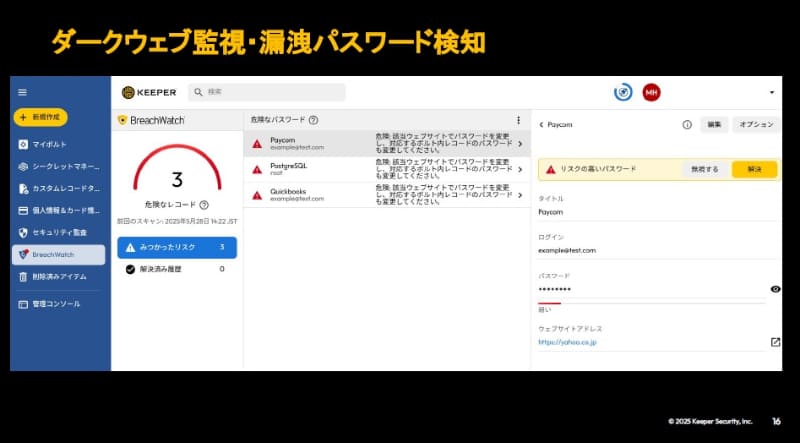Click the trash icon beside 削除済みアイテム
Screen dimensions: 800x443
[x=23, y=277]
